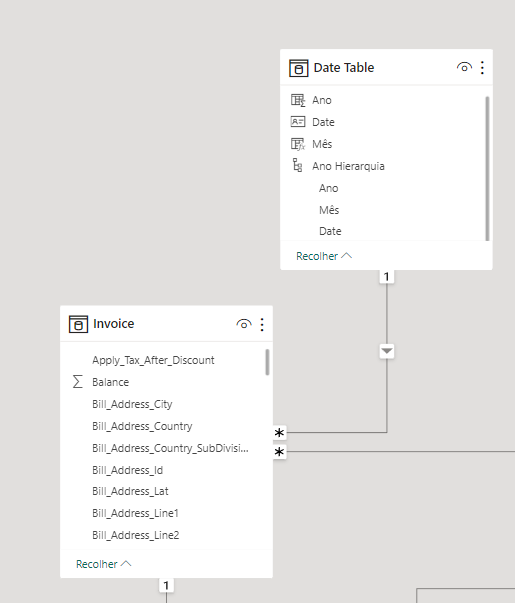The width and height of the screenshot is (515, 603).
Task: Click the Ano Hierarquia hierarchy icon
Action: point(297,165)
